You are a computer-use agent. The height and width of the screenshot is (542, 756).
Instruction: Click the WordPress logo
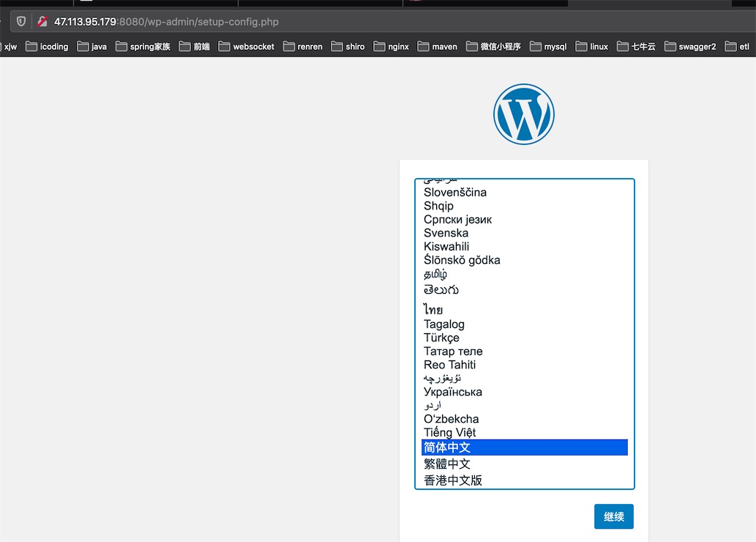coord(523,114)
